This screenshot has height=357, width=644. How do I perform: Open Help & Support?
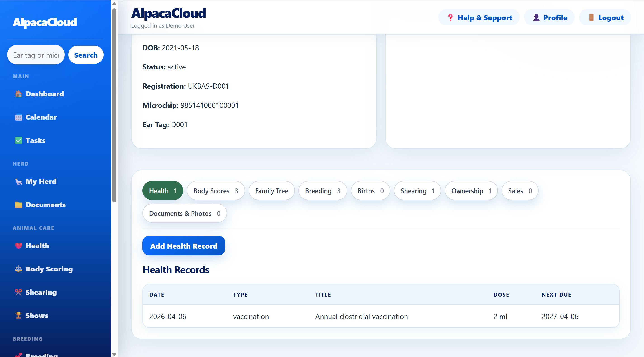[x=479, y=17]
